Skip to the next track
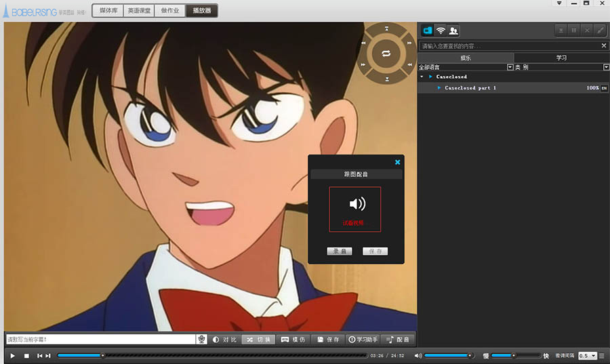The image size is (610, 364). pos(48,355)
